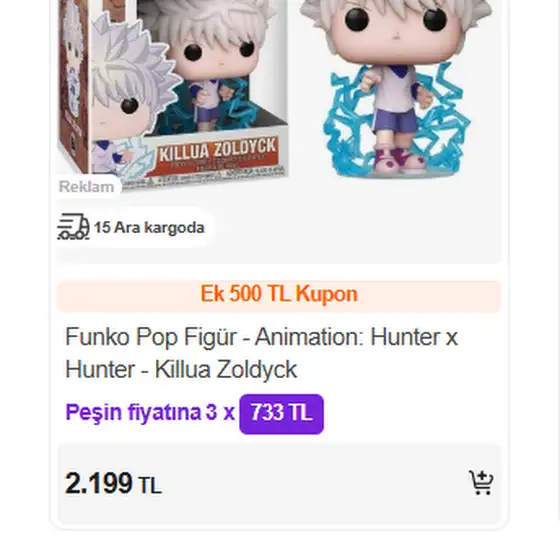The image size is (560, 560).
Task: Open the Ek 500 TL Kupon banner
Action: click(x=279, y=296)
